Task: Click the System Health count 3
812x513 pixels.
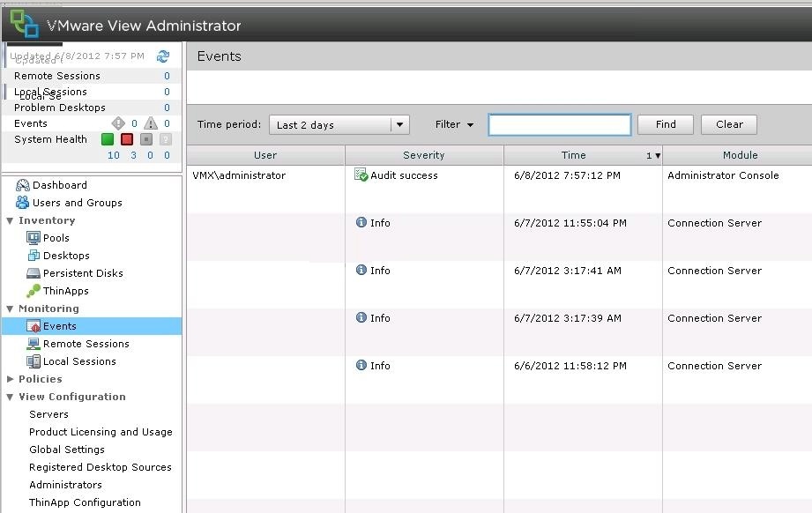Action: [134, 155]
